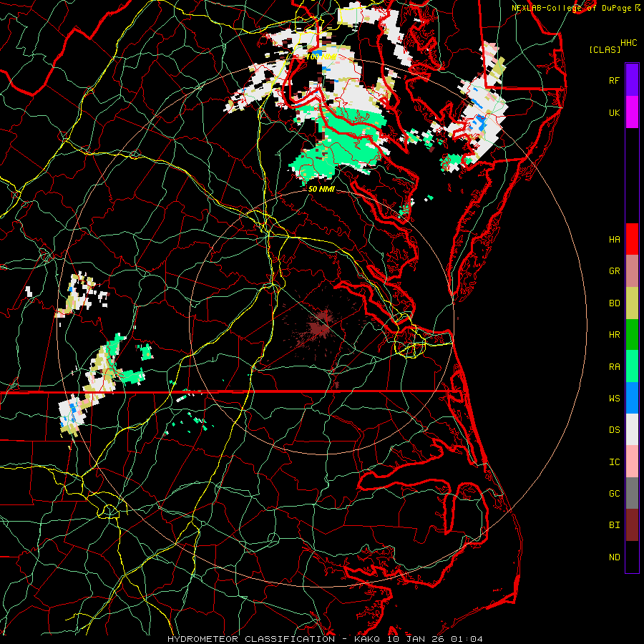Image resolution: width=644 pixels, height=644 pixels.
Task: Click the HA legend label
Action: coord(614,239)
